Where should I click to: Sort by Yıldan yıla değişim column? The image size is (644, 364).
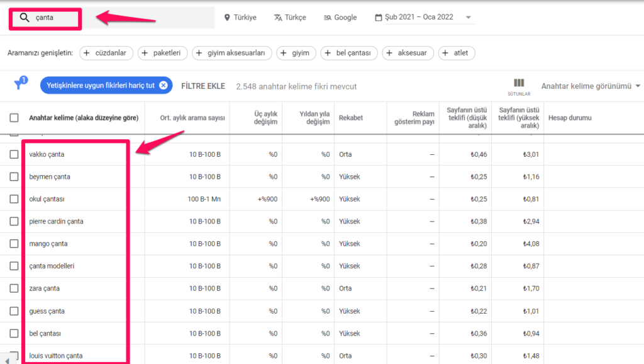coord(314,118)
